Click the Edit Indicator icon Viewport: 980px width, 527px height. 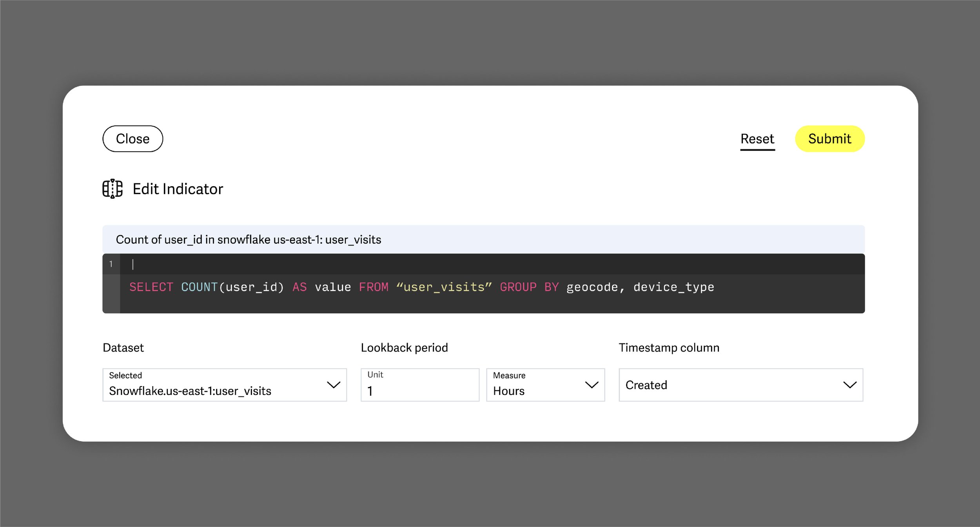(x=113, y=189)
